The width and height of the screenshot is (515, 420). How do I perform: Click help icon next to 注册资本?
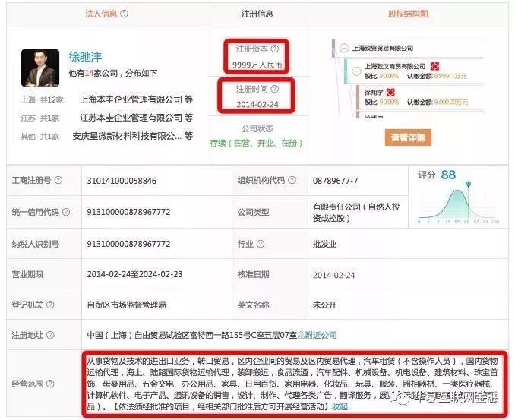click(274, 49)
